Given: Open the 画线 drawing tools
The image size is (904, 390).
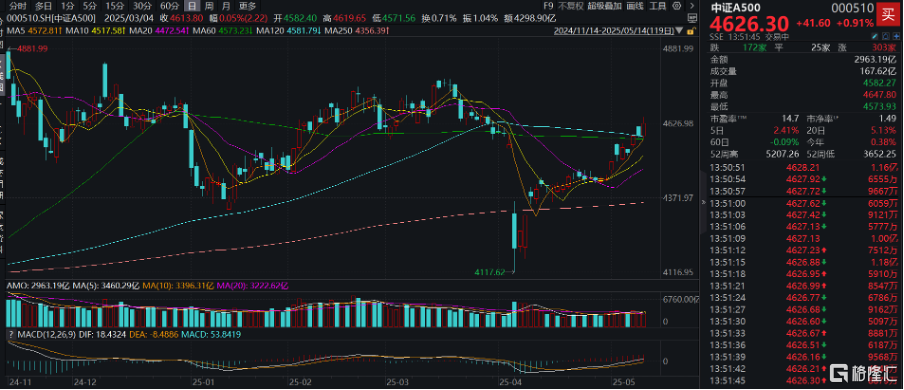Looking at the screenshot, I should (634, 6).
